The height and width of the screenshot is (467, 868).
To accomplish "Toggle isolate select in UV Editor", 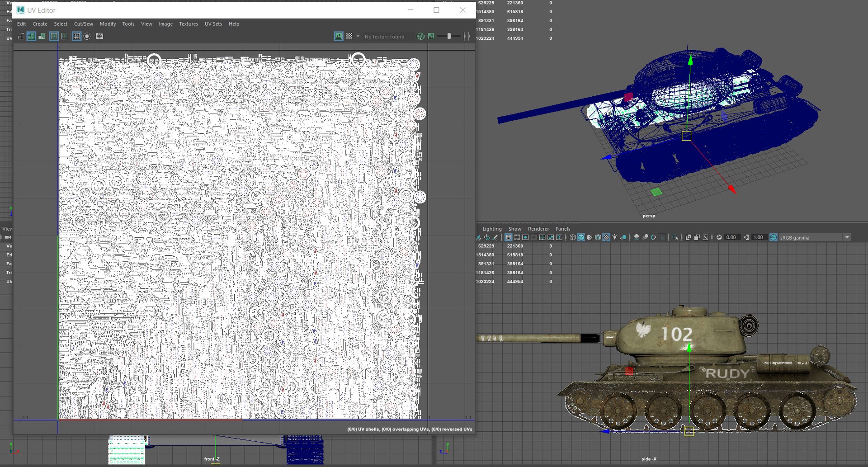I will tap(87, 36).
